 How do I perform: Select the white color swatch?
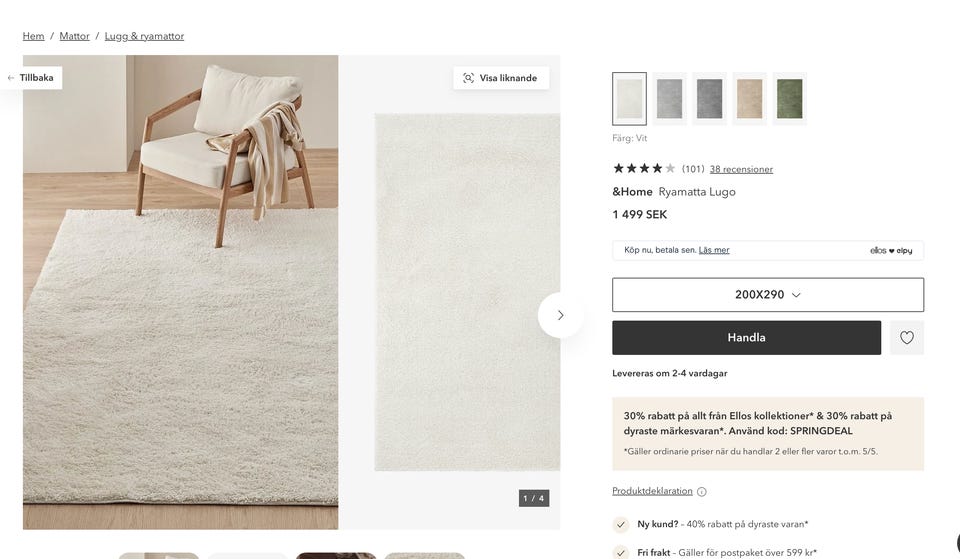(629, 99)
